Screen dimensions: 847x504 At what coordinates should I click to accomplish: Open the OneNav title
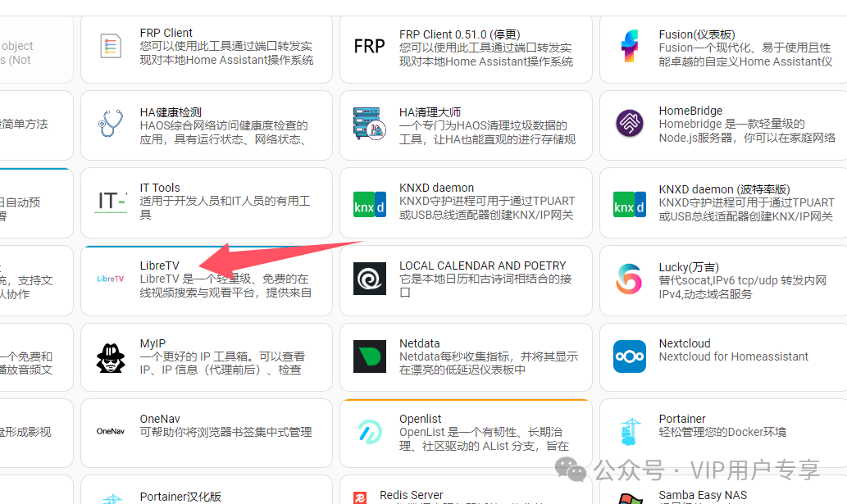click(x=160, y=419)
